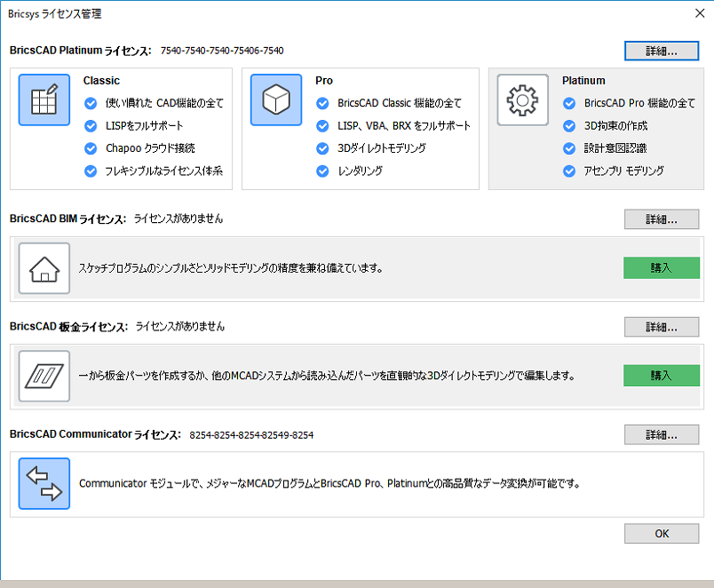Click the Communicator arrows exchange icon
Viewport: 714px width, 588px height.
pyautogui.click(x=44, y=484)
